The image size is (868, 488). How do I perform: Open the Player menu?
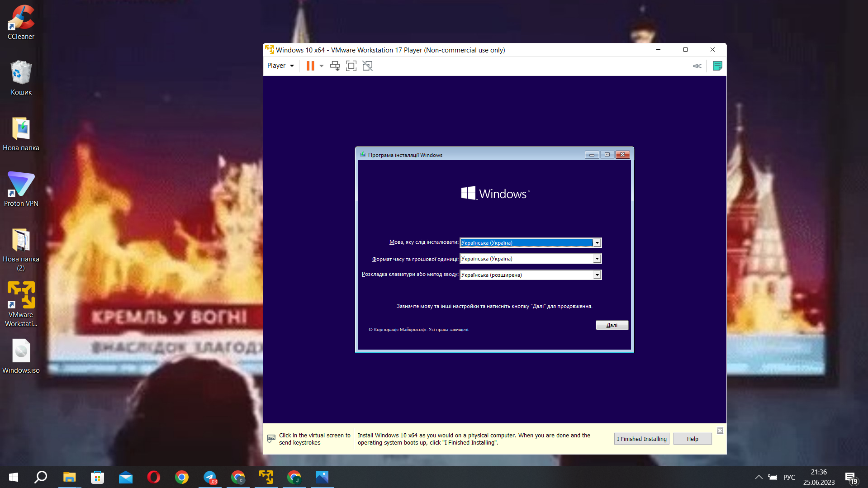pyautogui.click(x=280, y=66)
